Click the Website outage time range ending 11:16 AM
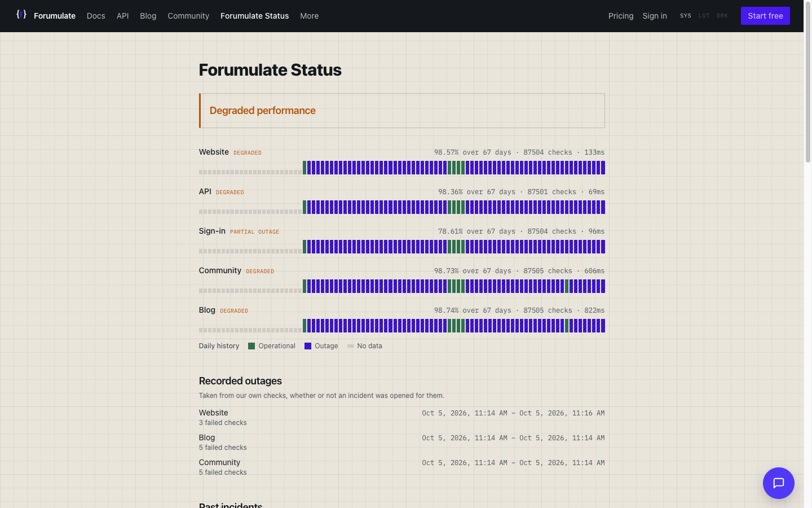Screen dimensions: 812x508 click(513, 413)
